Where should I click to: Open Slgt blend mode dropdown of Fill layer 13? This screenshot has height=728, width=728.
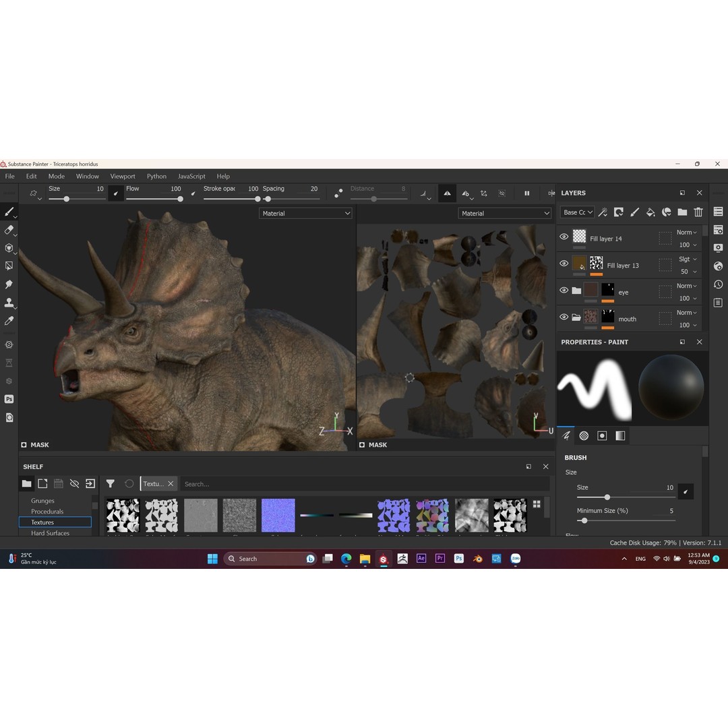tap(688, 259)
